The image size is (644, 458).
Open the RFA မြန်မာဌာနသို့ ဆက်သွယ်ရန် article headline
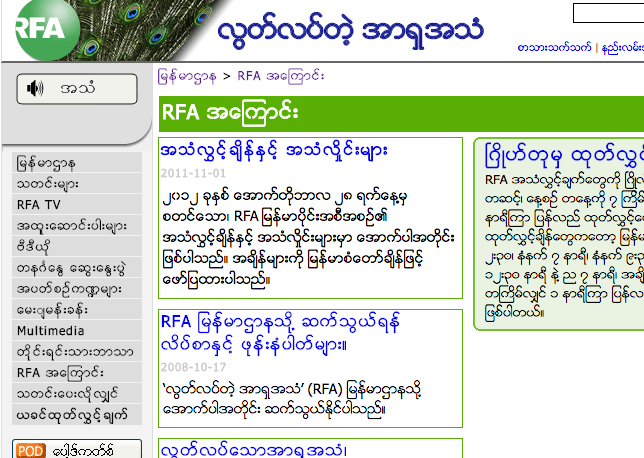(x=280, y=333)
